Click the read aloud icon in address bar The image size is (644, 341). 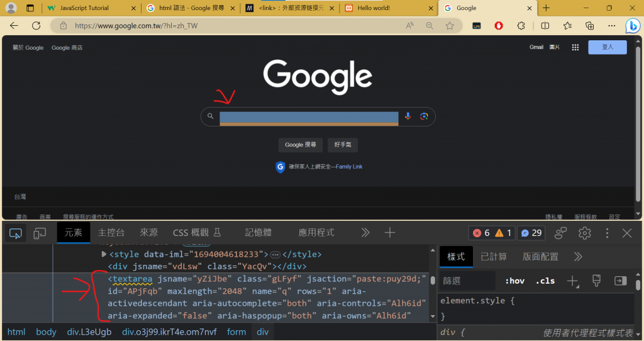pos(409,25)
